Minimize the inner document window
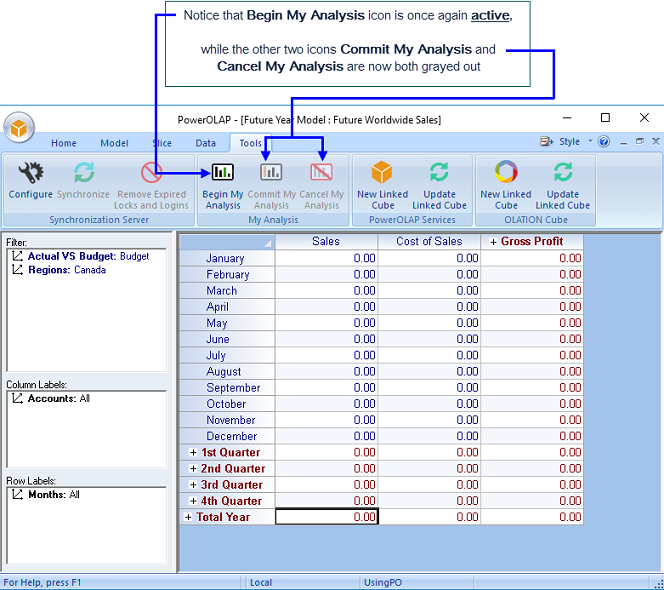Viewport: 664px width, 590px height. point(623,142)
